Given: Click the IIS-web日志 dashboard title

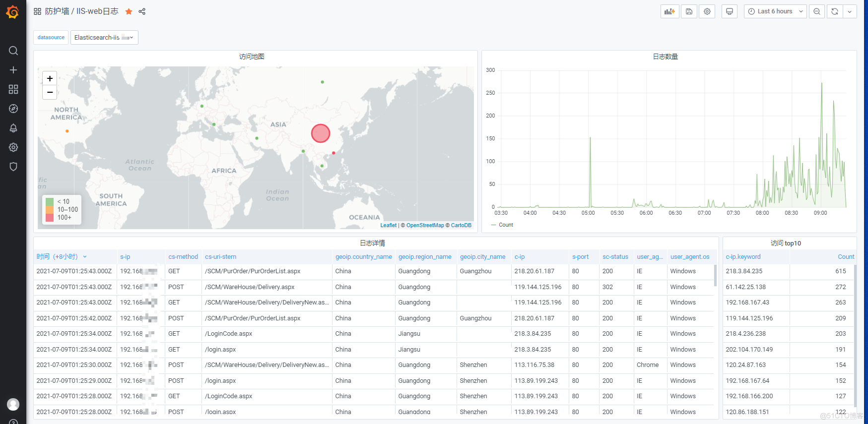Looking at the screenshot, I should pyautogui.click(x=97, y=11).
